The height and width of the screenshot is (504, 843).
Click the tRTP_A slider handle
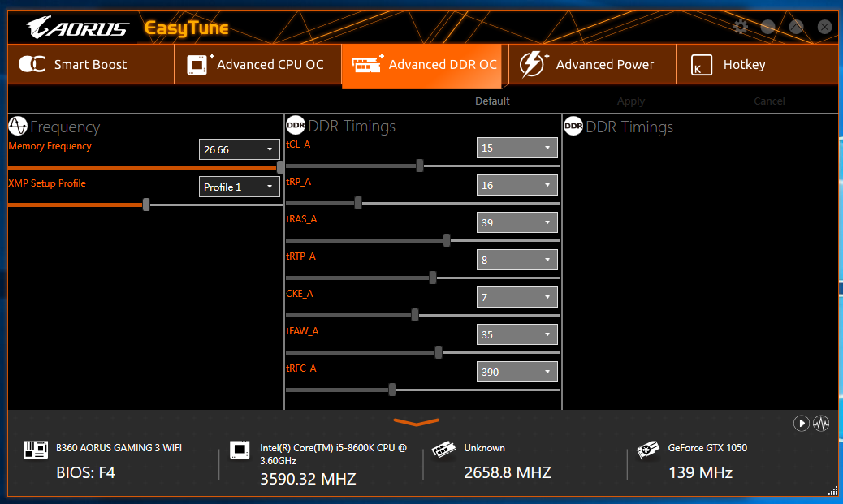tap(433, 278)
